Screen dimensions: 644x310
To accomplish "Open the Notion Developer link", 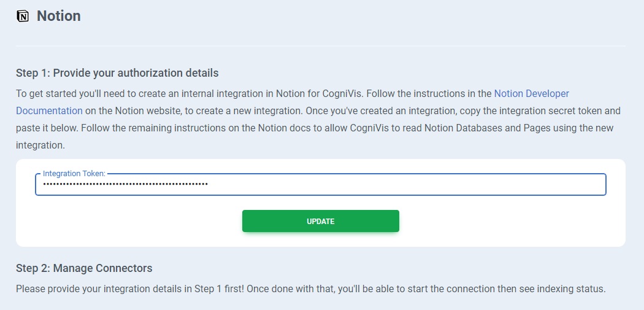I will pos(531,94).
